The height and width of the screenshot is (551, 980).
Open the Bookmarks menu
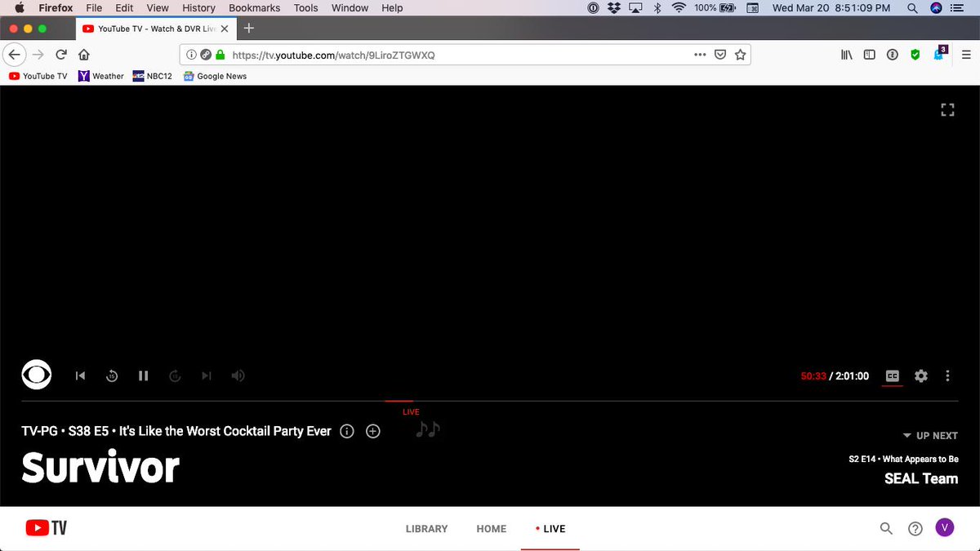(x=254, y=7)
